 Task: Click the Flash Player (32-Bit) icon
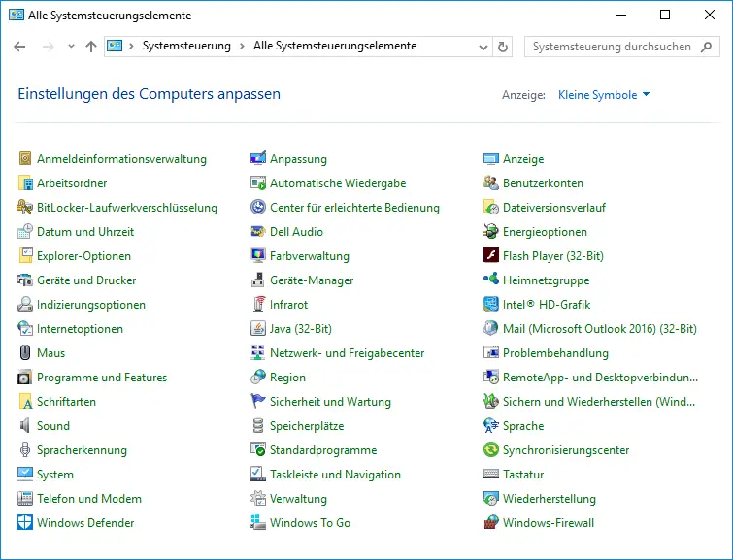[491, 256]
